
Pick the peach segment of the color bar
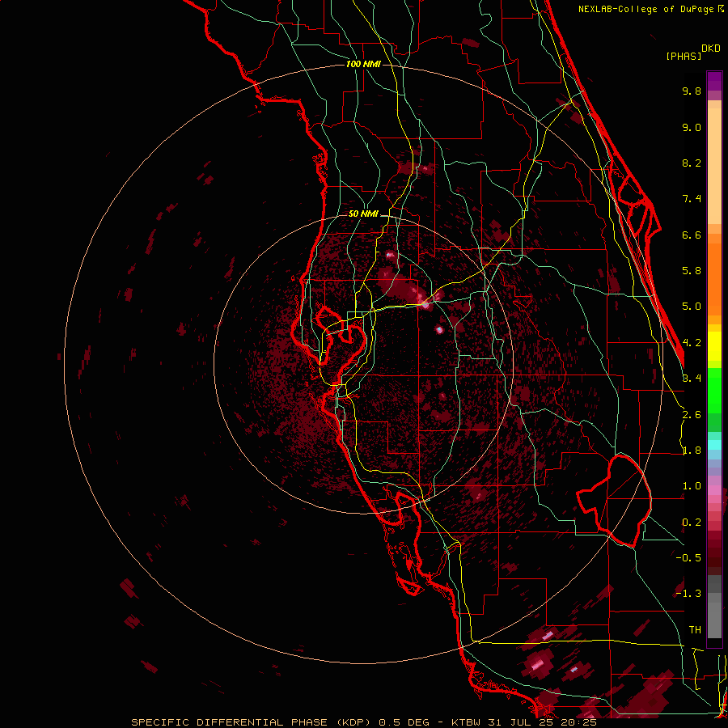click(714, 165)
